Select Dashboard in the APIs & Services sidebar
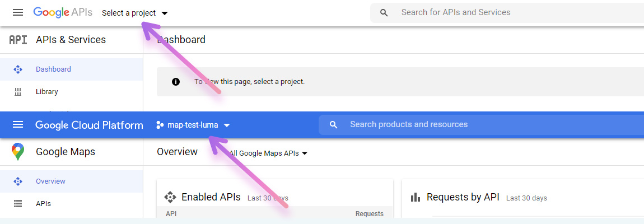Image resolution: width=644 pixels, height=224 pixels. coord(72,69)
